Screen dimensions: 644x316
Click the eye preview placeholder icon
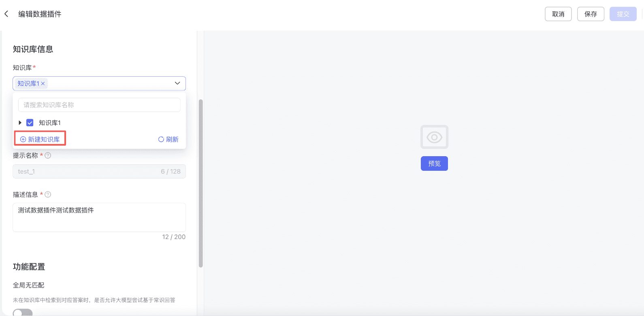434,137
